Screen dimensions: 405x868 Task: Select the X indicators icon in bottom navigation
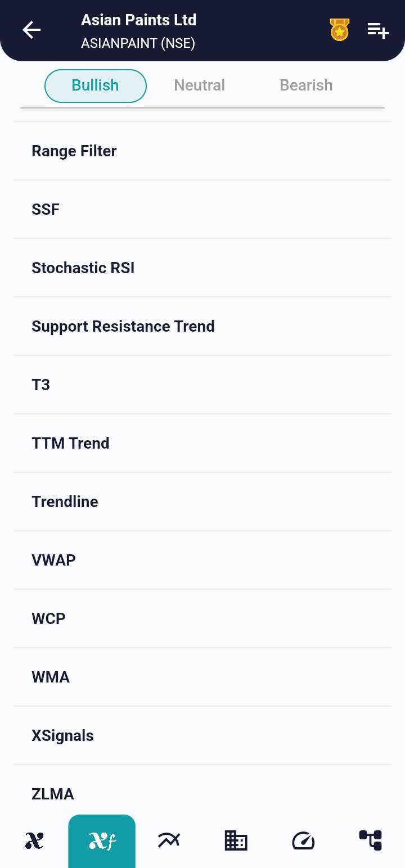pos(34,840)
